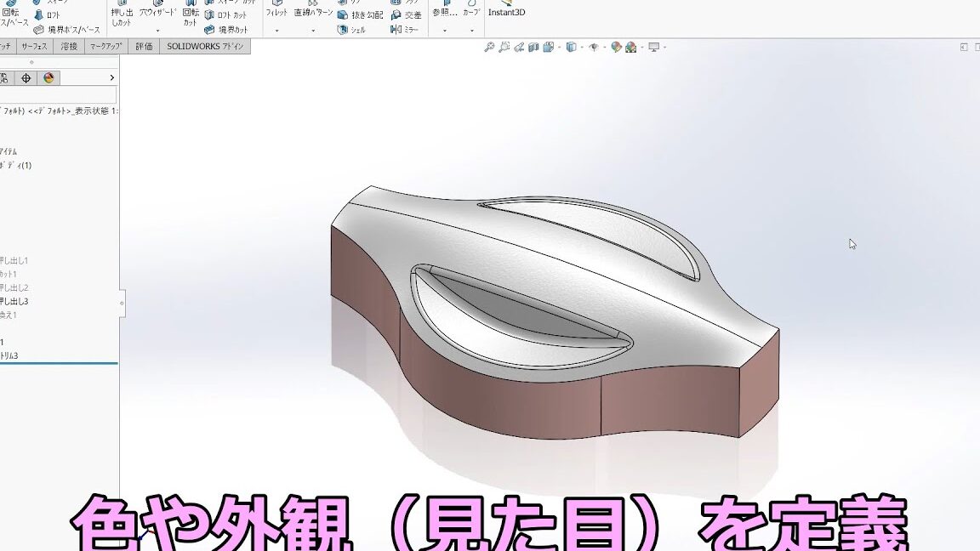Open DisplayManager color ball tab
980x551 pixels.
[48, 78]
